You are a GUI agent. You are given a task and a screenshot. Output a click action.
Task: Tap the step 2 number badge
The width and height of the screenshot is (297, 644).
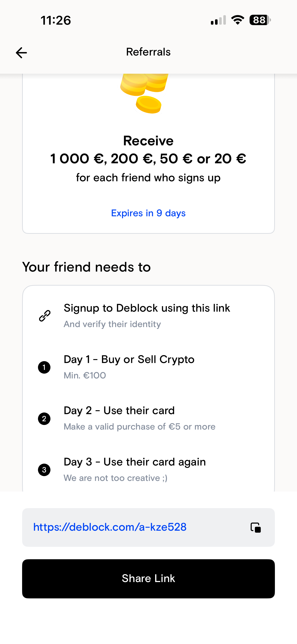[44, 419]
